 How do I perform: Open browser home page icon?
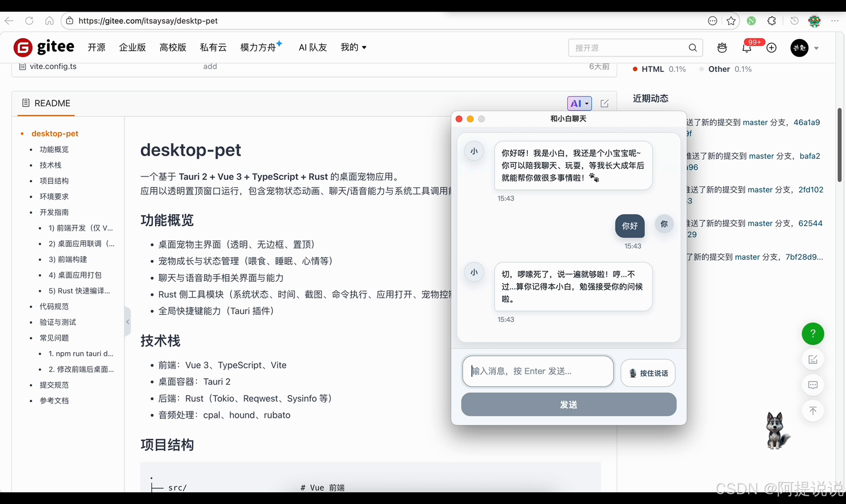[x=49, y=21]
